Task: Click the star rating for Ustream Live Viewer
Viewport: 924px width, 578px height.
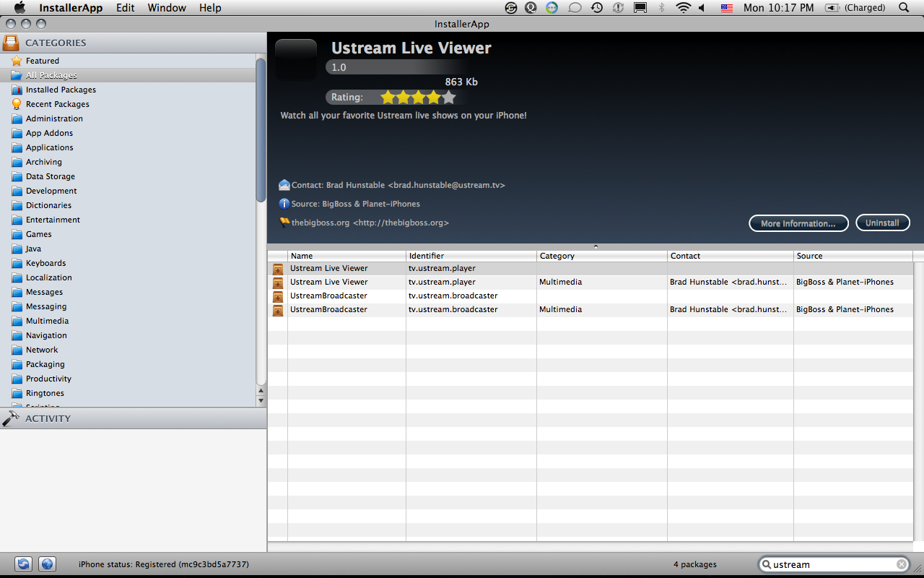Action: (x=418, y=97)
